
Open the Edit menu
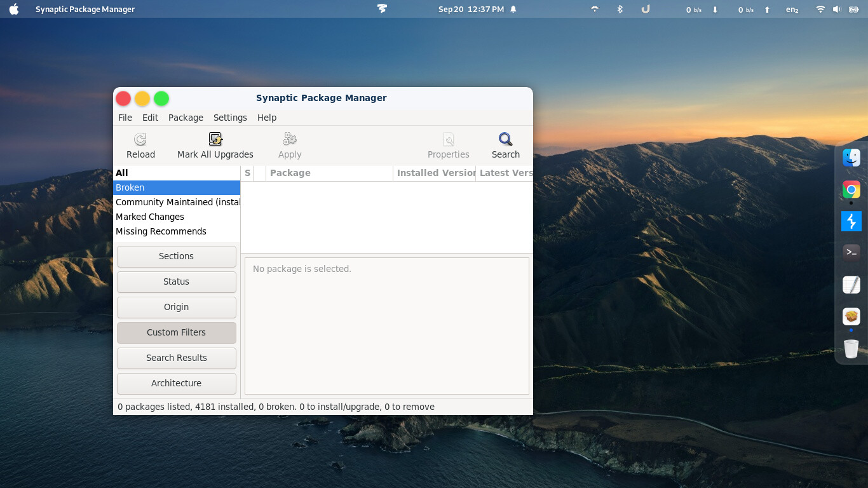(x=150, y=118)
